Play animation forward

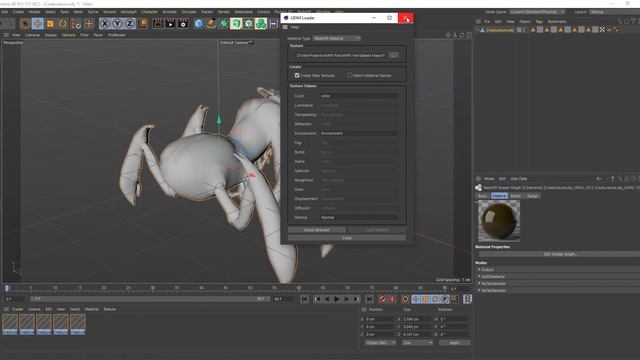point(337,300)
